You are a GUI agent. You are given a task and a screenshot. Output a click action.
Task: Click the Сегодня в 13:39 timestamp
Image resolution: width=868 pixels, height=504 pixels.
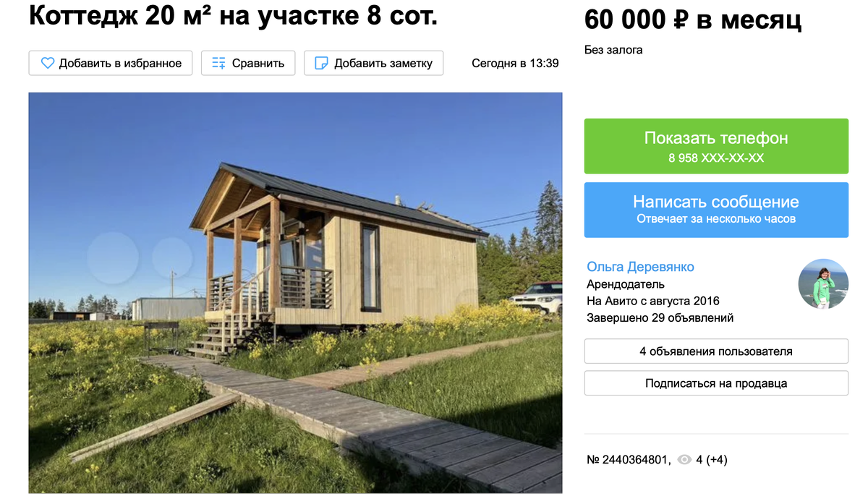click(x=515, y=63)
